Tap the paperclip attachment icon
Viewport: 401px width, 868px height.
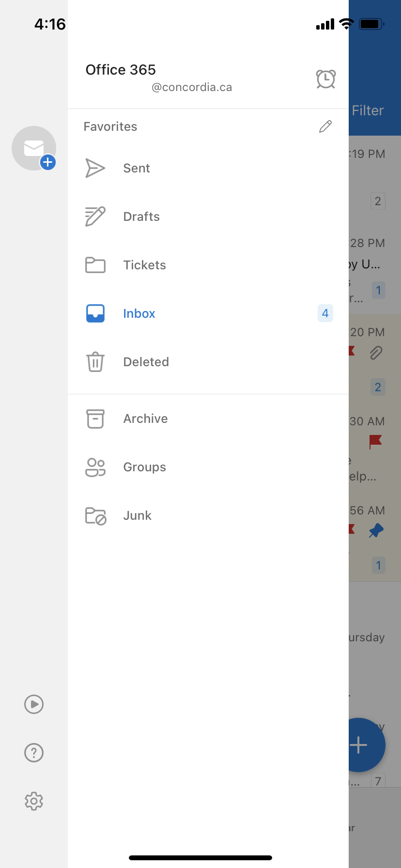click(376, 353)
